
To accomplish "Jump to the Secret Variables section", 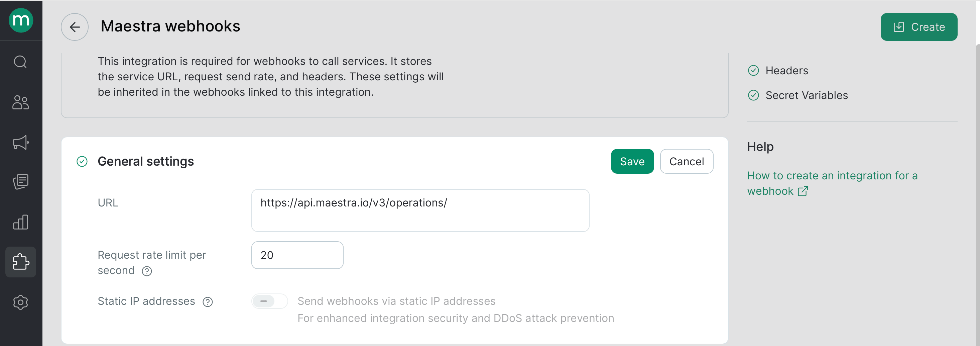I will click(x=807, y=95).
